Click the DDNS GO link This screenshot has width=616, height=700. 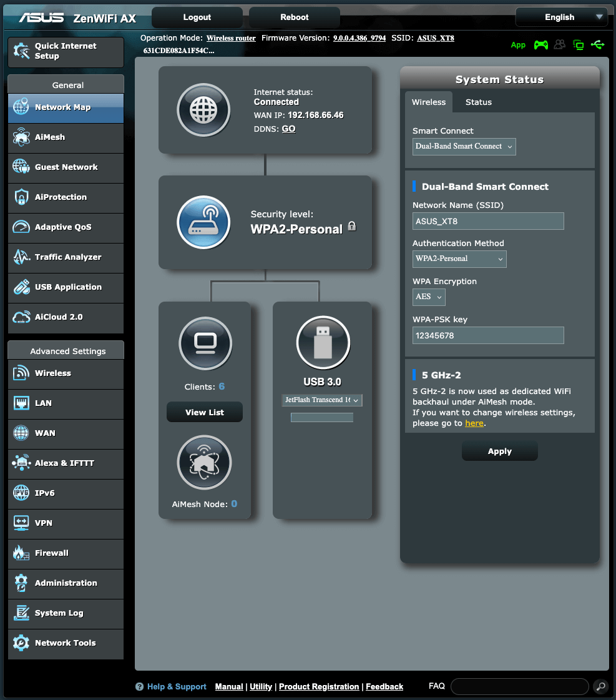[288, 129]
